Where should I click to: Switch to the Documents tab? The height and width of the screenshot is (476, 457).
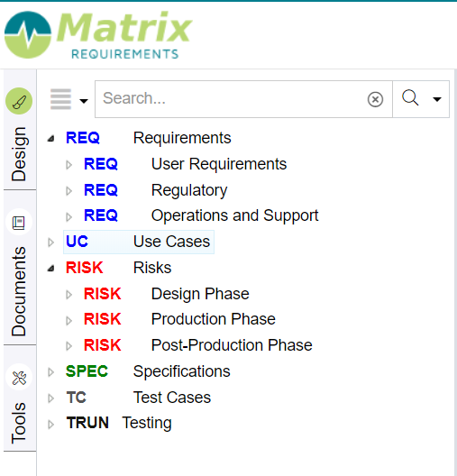click(19, 291)
